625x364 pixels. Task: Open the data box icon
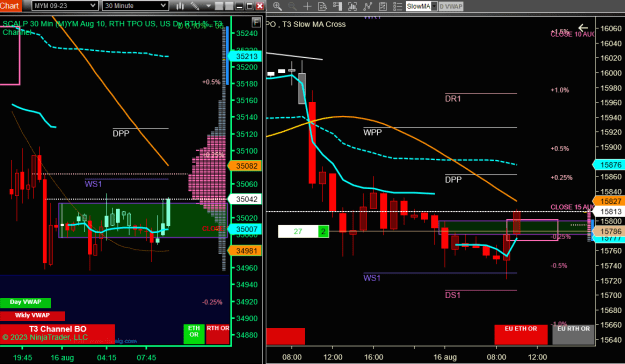coord(322,6)
